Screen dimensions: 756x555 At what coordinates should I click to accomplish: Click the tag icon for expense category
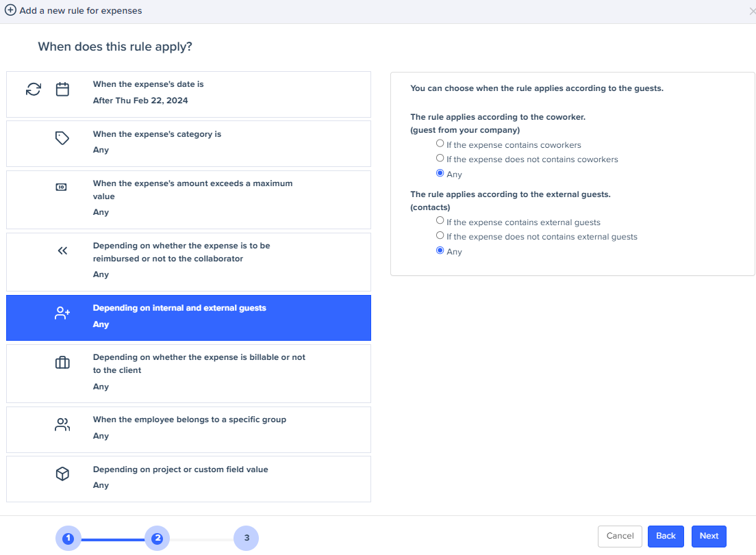tap(62, 138)
